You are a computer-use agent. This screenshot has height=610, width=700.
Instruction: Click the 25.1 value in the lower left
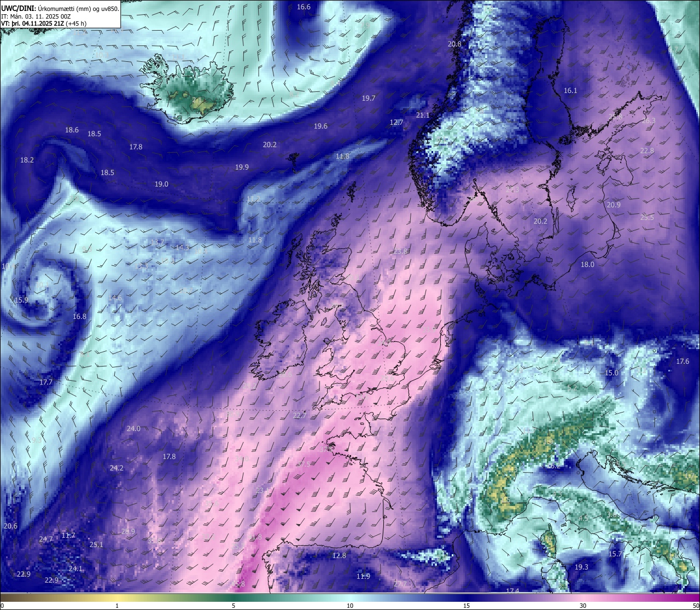[96, 544]
